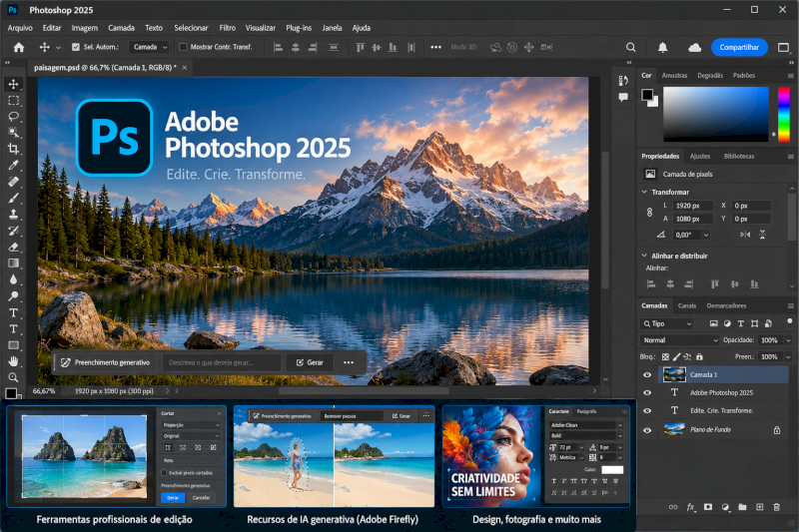Create a new layer with plus icon
The image size is (799, 532).
pyautogui.click(x=760, y=507)
